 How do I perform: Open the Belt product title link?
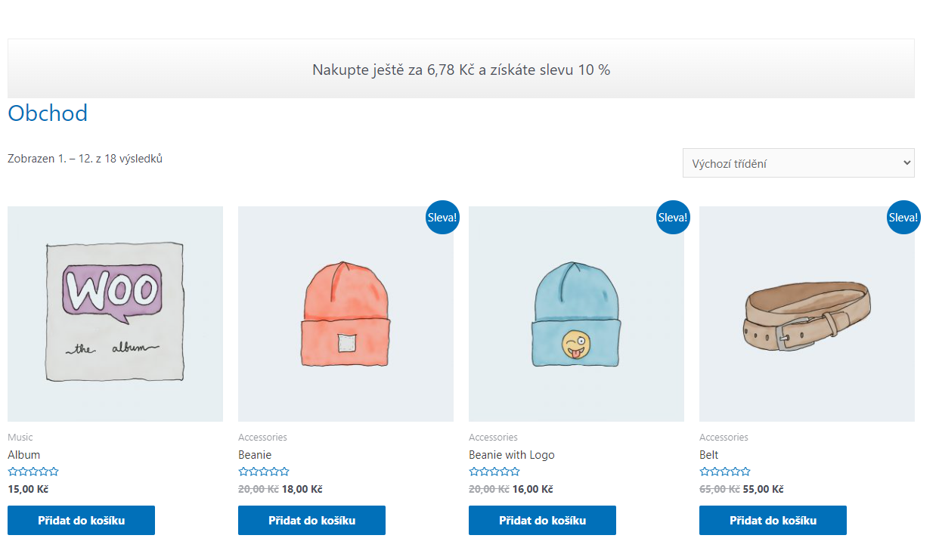[x=709, y=455]
